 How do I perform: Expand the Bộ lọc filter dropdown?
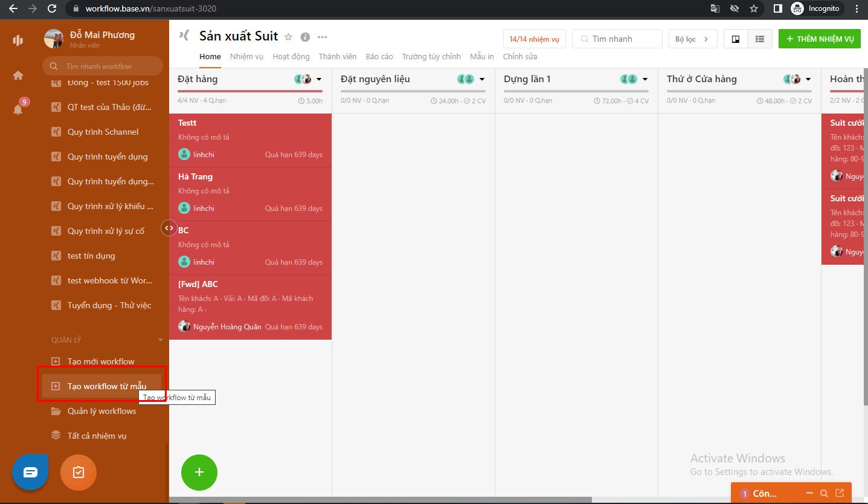(692, 38)
